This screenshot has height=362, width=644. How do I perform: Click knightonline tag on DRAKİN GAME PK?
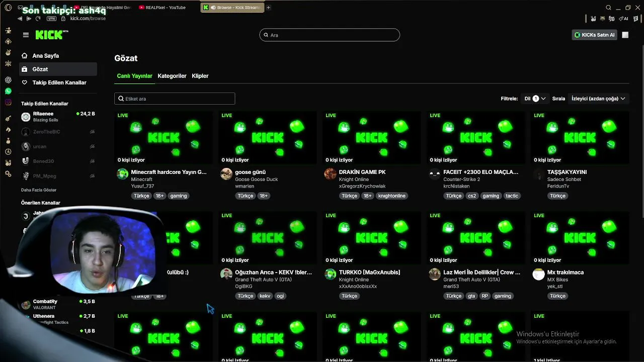(x=392, y=196)
